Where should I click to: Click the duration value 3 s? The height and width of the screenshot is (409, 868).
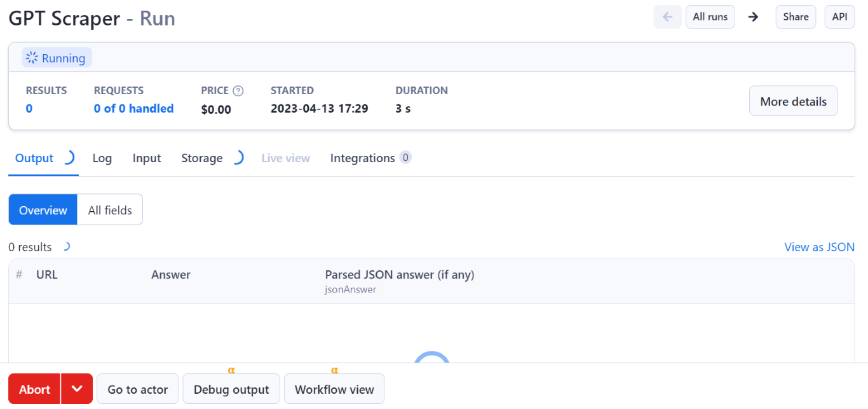point(403,109)
